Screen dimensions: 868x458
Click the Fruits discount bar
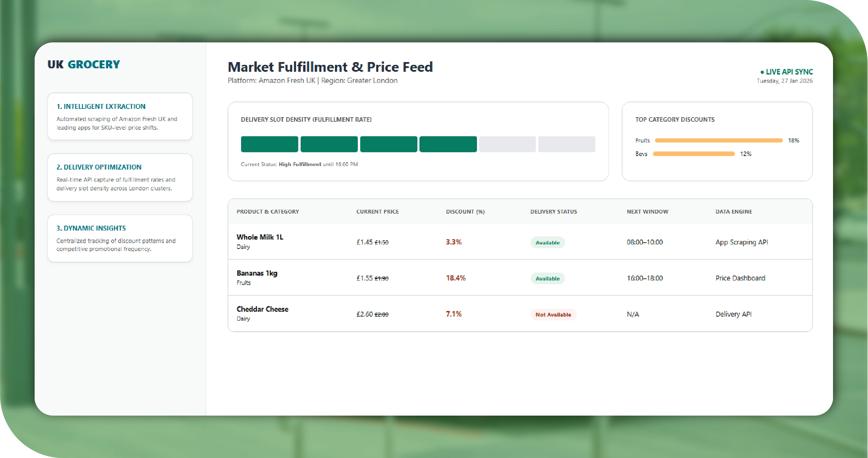718,140
